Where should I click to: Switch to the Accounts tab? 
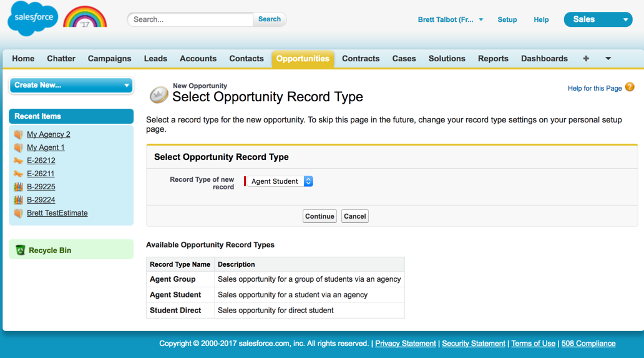pyautogui.click(x=198, y=59)
